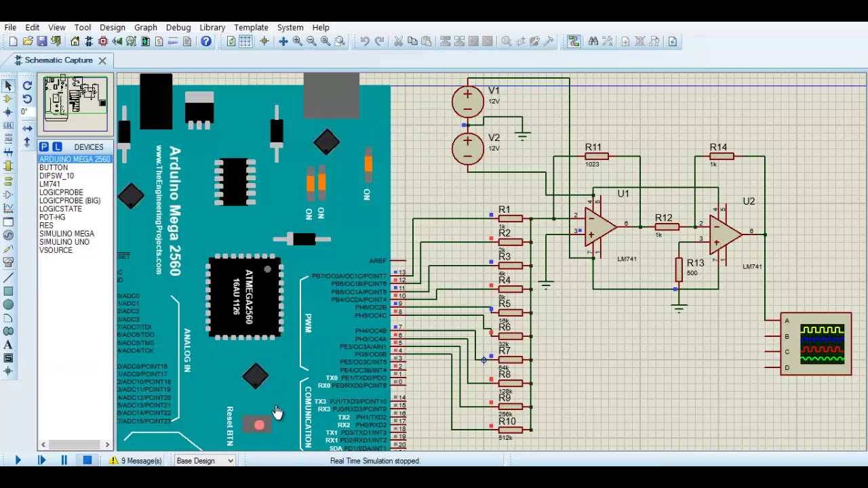Viewport: 868px width, 488px height.
Task: Open the Template menu
Action: (251, 28)
